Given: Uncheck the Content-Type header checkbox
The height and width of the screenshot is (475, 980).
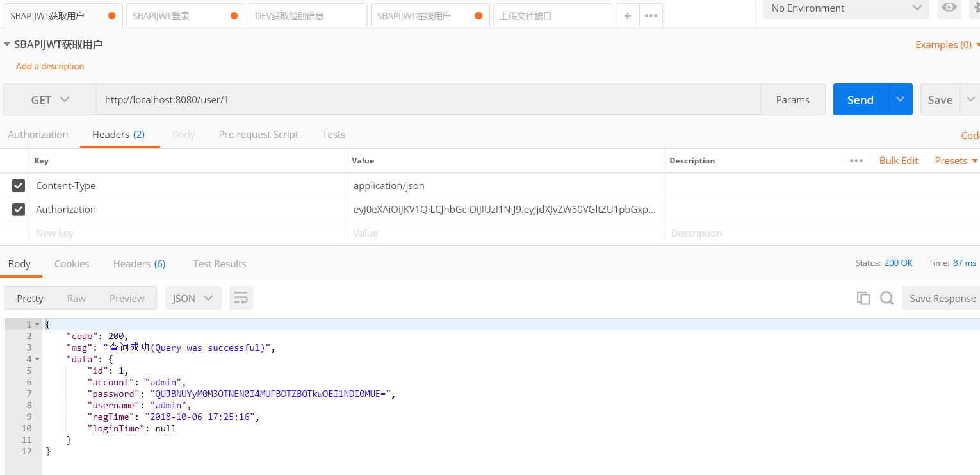Looking at the screenshot, I should (19, 186).
